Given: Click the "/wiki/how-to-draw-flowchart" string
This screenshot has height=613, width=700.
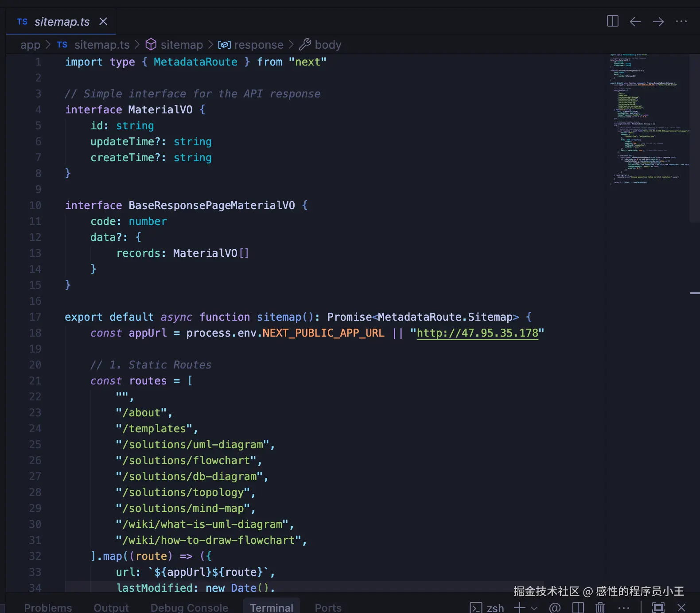Looking at the screenshot, I should pyautogui.click(x=209, y=540).
